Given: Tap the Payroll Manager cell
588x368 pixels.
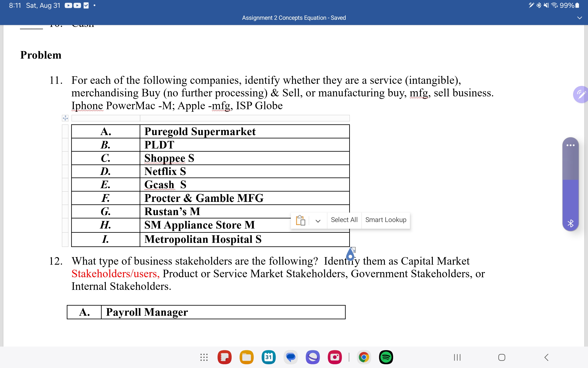Looking at the screenshot, I should pyautogui.click(x=223, y=312).
